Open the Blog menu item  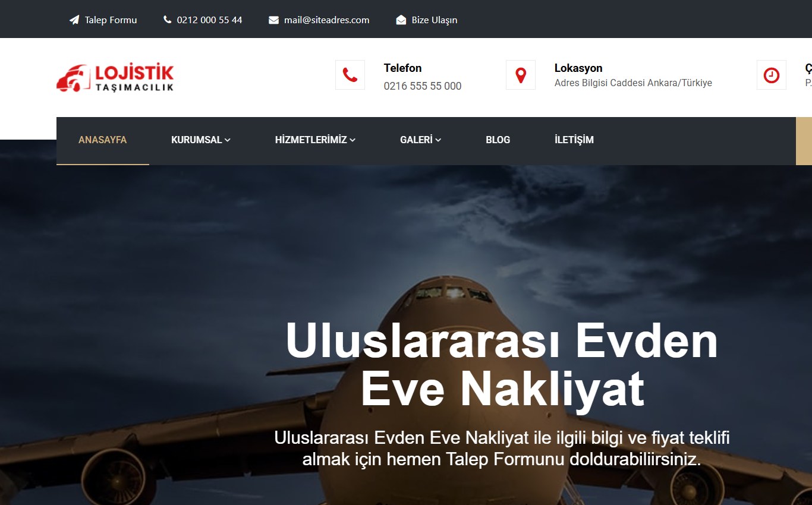[498, 140]
